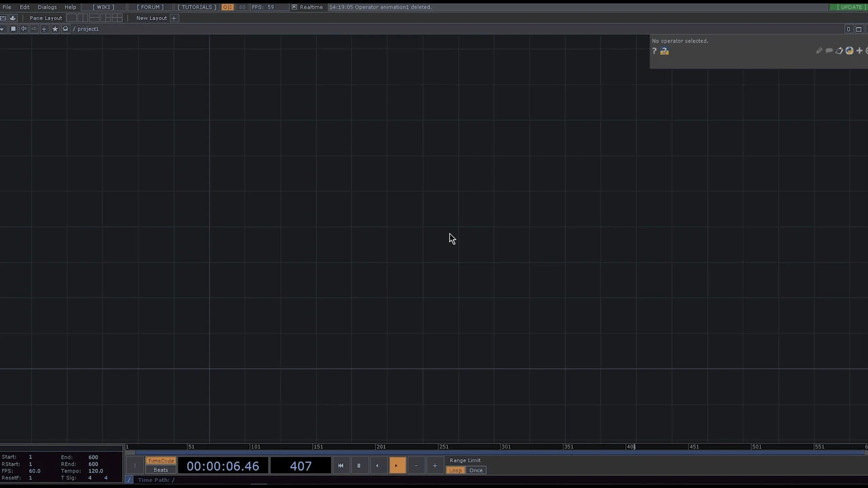This screenshot has height=488, width=868.
Task: Open pane type dropdown arrow in path bar
Action: coord(3,29)
